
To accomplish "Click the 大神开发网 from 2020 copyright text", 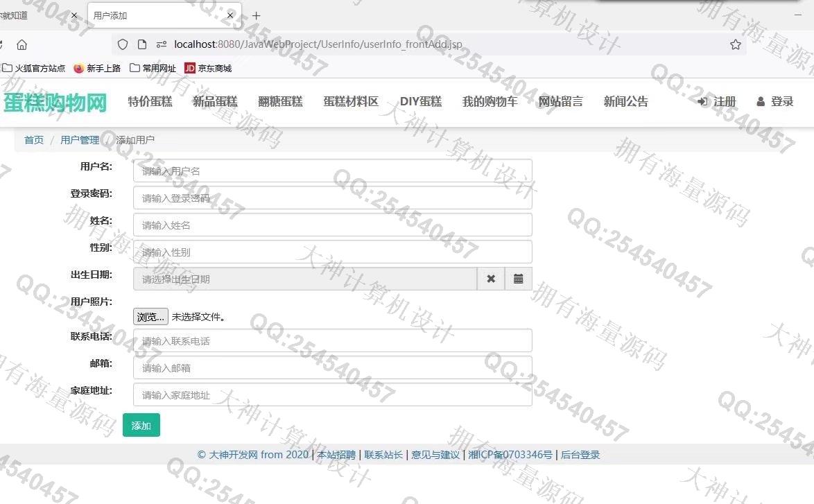I will 253,455.
